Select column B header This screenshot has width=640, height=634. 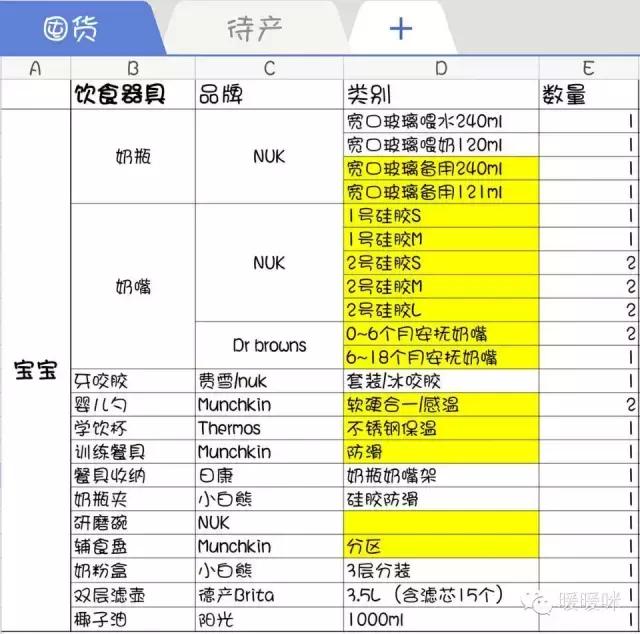tap(133, 68)
